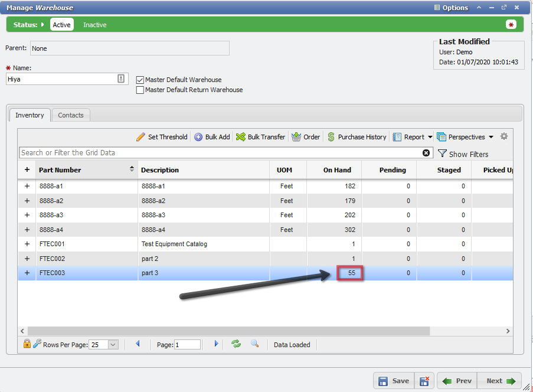Expand the FTEC003 row
This screenshot has width=533, height=392.
point(27,273)
